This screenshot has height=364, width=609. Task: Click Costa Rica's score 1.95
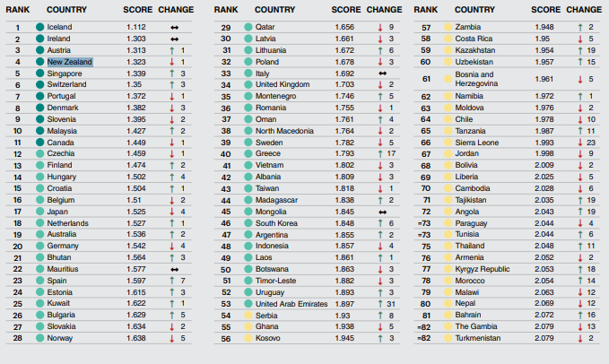pyautogui.click(x=543, y=39)
